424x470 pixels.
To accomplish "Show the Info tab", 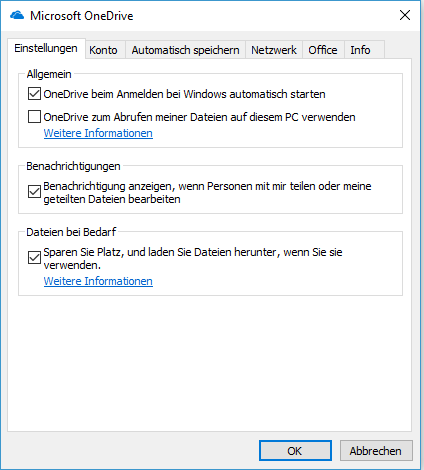I will point(360,50).
